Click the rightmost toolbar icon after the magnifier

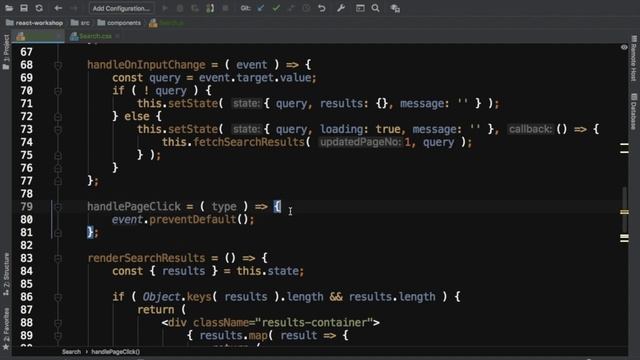[x=395, y=8]
